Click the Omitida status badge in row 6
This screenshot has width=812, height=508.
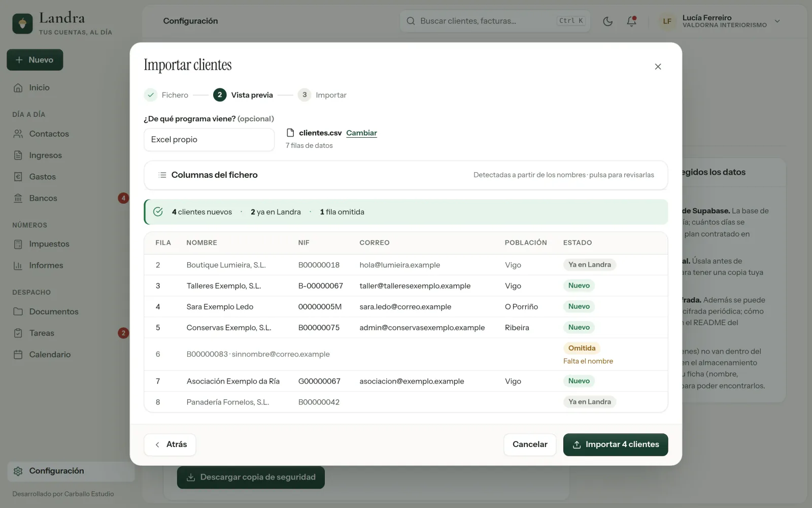pyautogui.click(x=582, y=348)
